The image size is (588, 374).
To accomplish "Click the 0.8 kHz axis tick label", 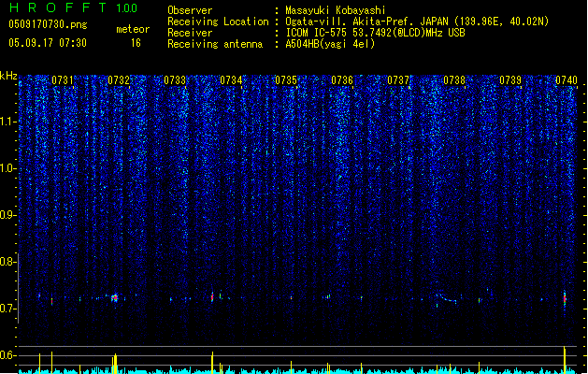I will pyautogui.click(x=7, y=262).
